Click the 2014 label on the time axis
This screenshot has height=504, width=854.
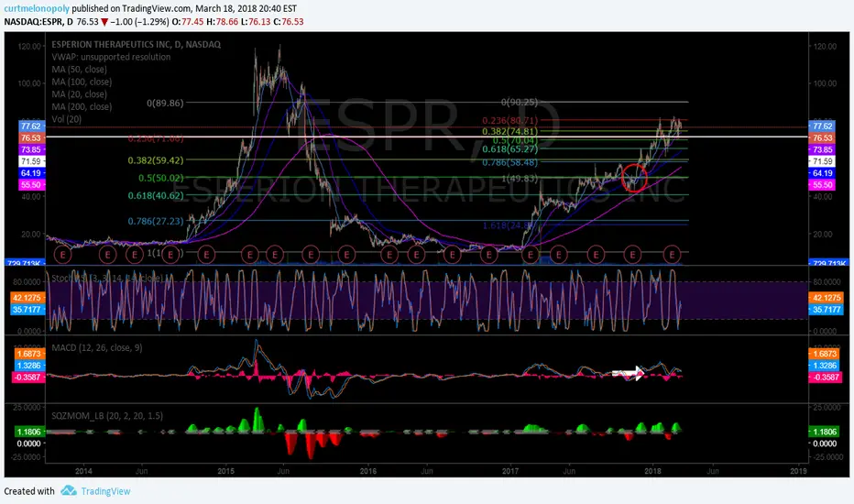pos(83,471)
